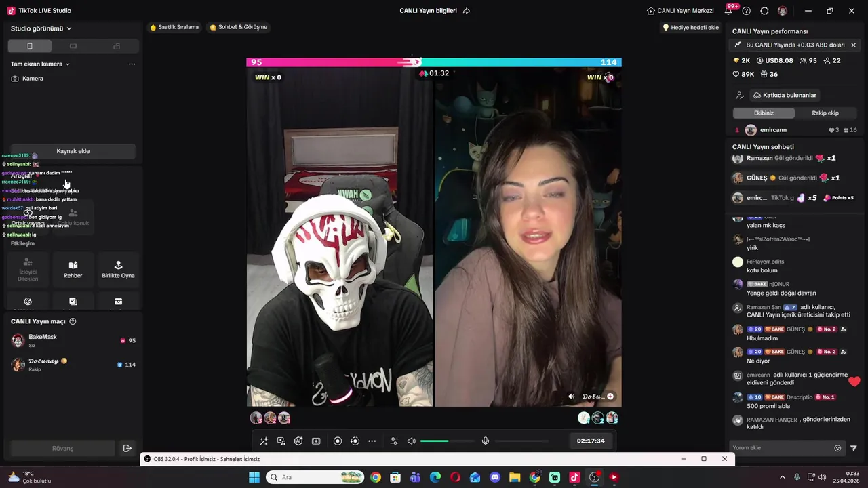868x488 pixels.
Task: Open the Opera browser in taskbar
Action: pos(455,477)
